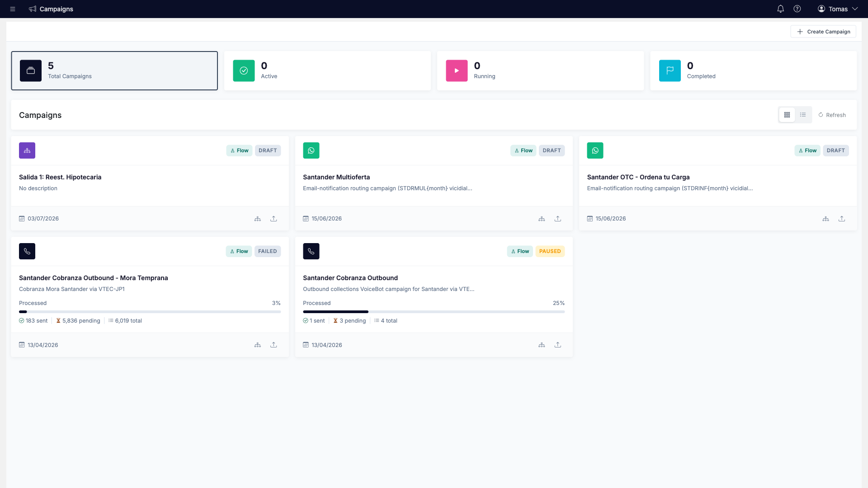Click the Flow tag on Salida 1 card
This screenshot has height=488, width=868.
click(239, 150)
